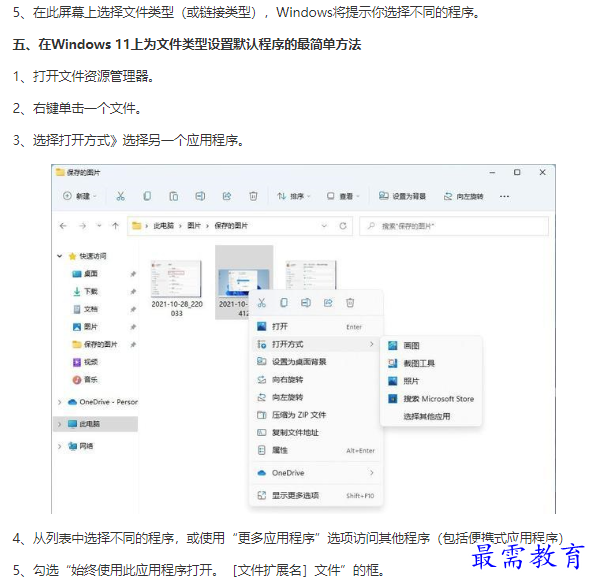The height and width of the screenshot is (588, 593).
Task: Select the third image thumbnail in the folder
Action: [310, 276]
